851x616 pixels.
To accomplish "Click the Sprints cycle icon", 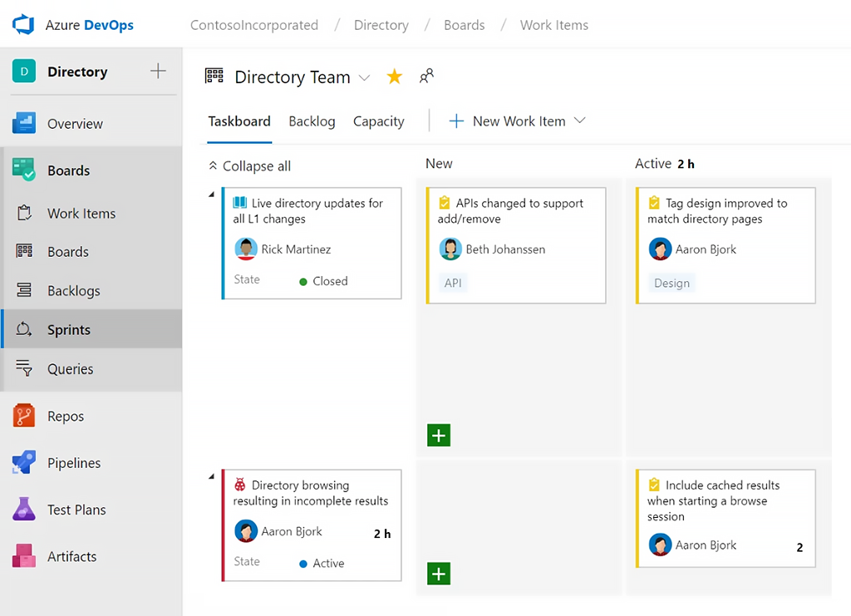I will 24,329.
